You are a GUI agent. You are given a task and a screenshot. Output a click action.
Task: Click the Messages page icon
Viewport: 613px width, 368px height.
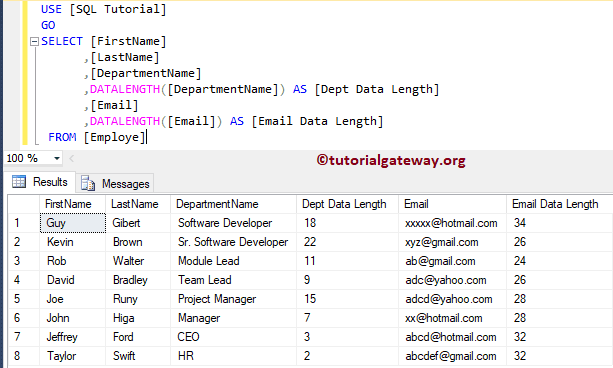[88, 183]
